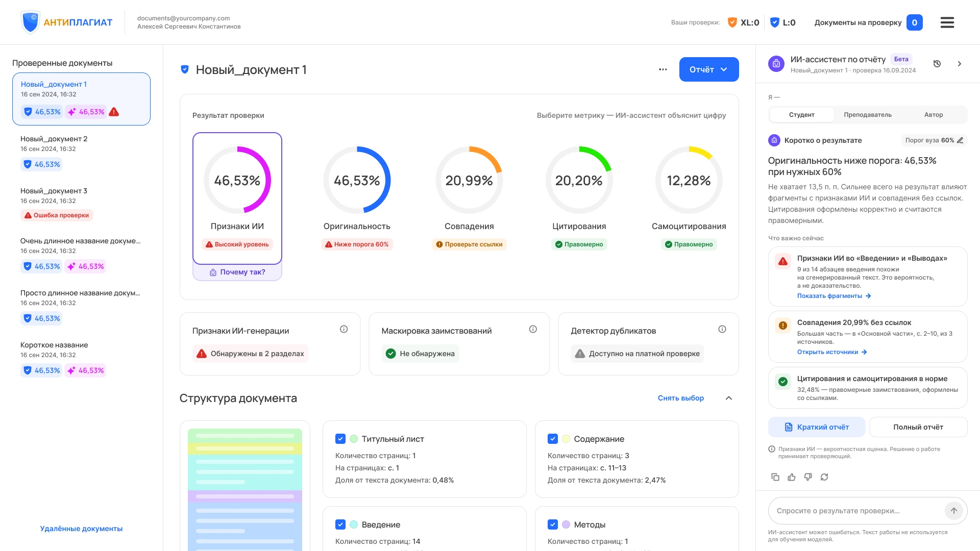Choose Краткий отчёт button
The image size is (980, 551).
tap(816, 427)
